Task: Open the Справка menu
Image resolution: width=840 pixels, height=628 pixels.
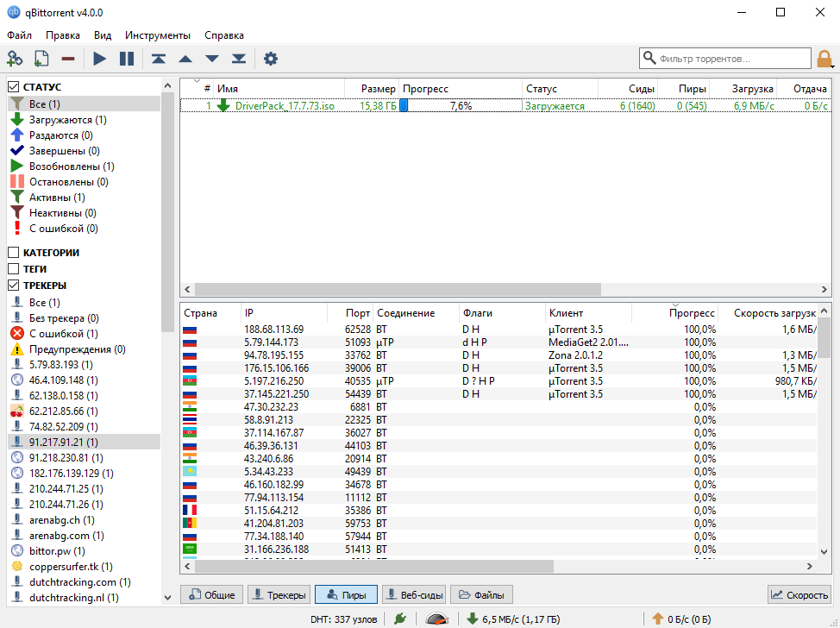Action: (224, 35)
